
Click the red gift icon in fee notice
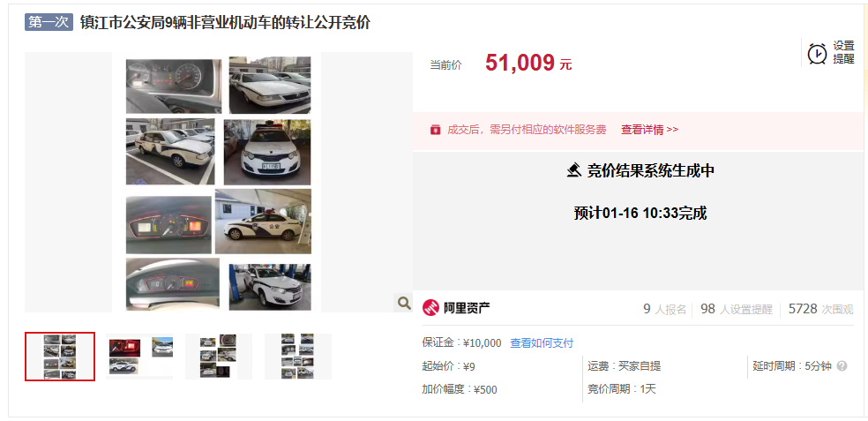click(435, 130)
